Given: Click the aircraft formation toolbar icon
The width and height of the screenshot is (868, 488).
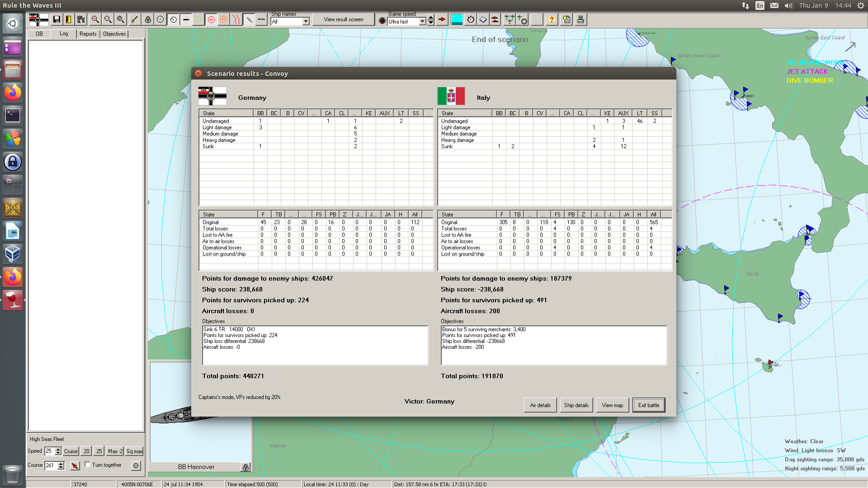Looking at the screenshot, I should click(x=509, y=19).
